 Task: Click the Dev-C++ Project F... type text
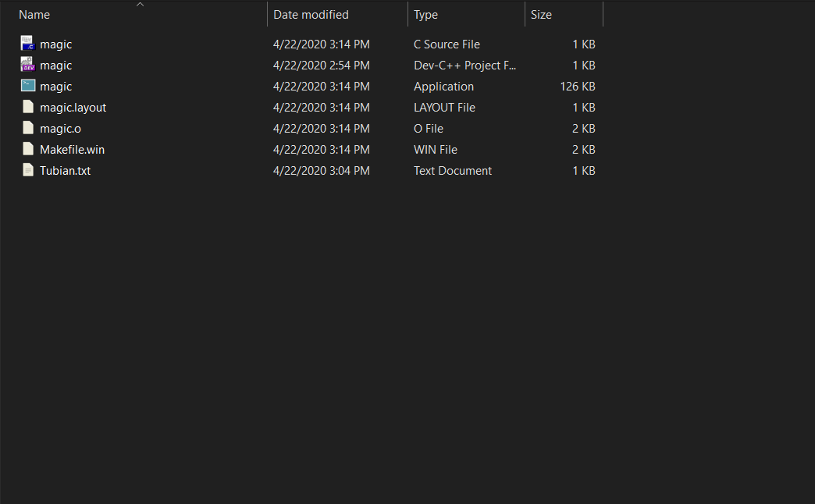464,65
